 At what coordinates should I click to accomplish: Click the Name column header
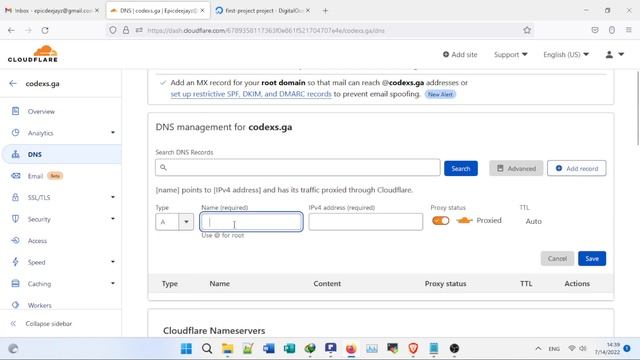220,284
